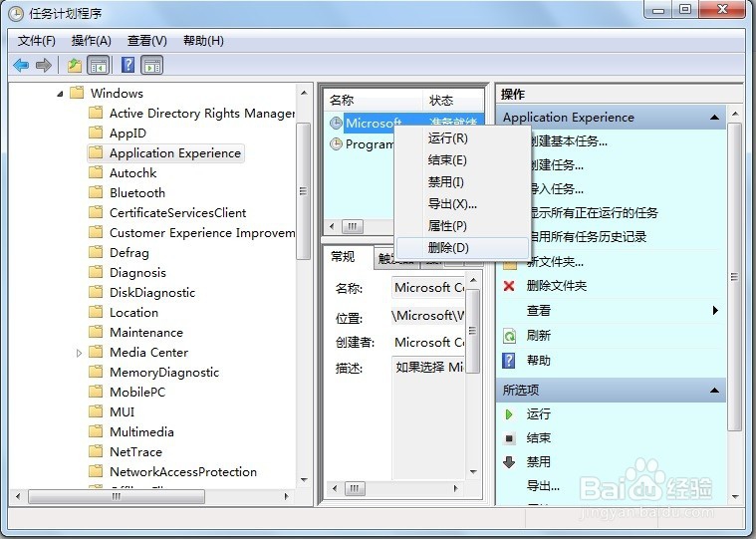Viewport: 756px width, 539px height.
Task: Click the blue help icon in actions pane
Action: tap(509, 360)
